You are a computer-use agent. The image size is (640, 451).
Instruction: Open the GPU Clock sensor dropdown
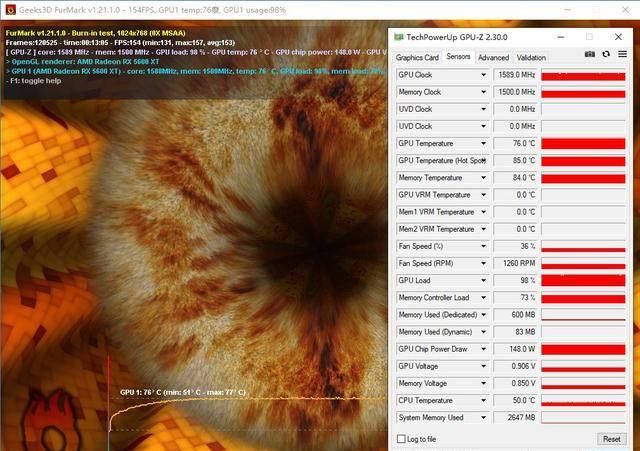[x=484, y=75]
